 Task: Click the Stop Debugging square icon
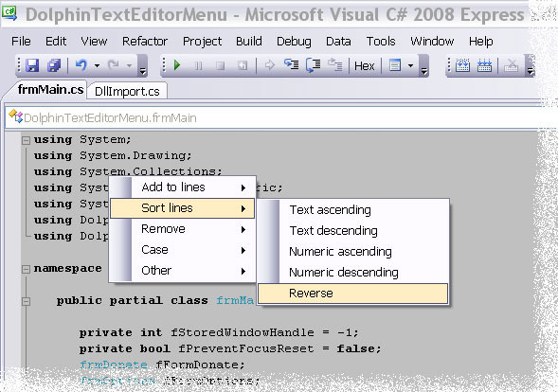click(221, 66)
